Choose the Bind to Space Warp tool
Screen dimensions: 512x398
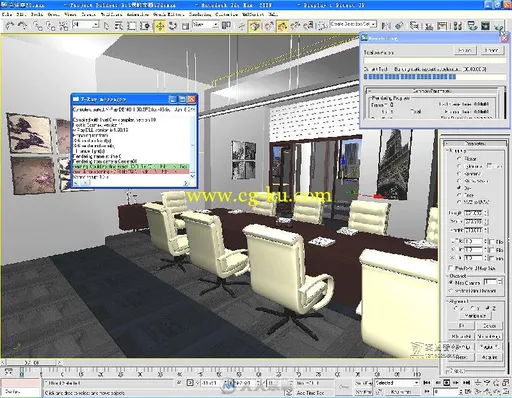pos(63,25)
